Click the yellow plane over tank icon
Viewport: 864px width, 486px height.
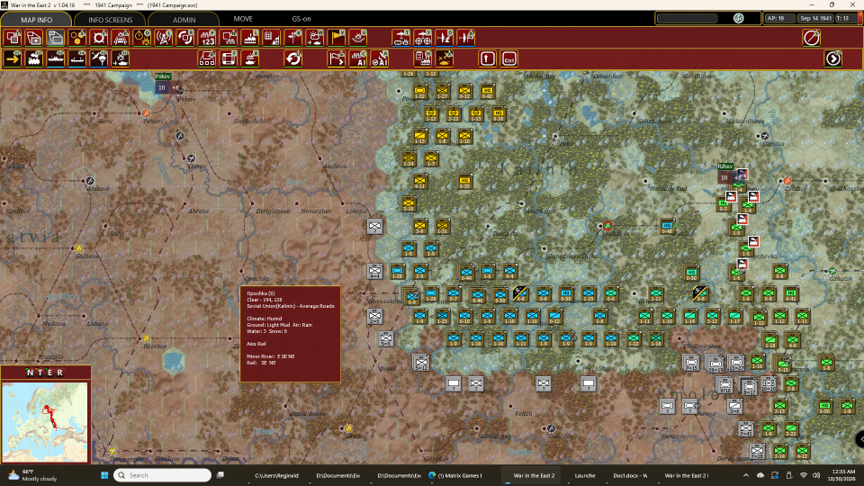[x=444, y=58]
